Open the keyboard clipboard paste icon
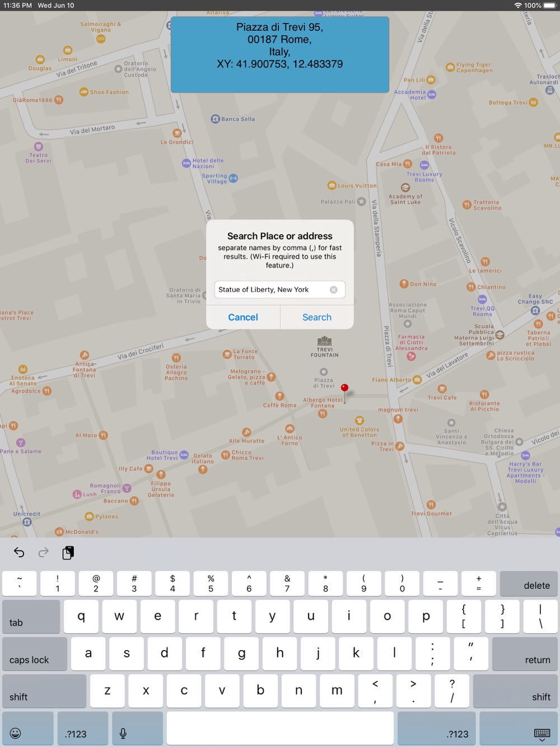 (68, 553)
